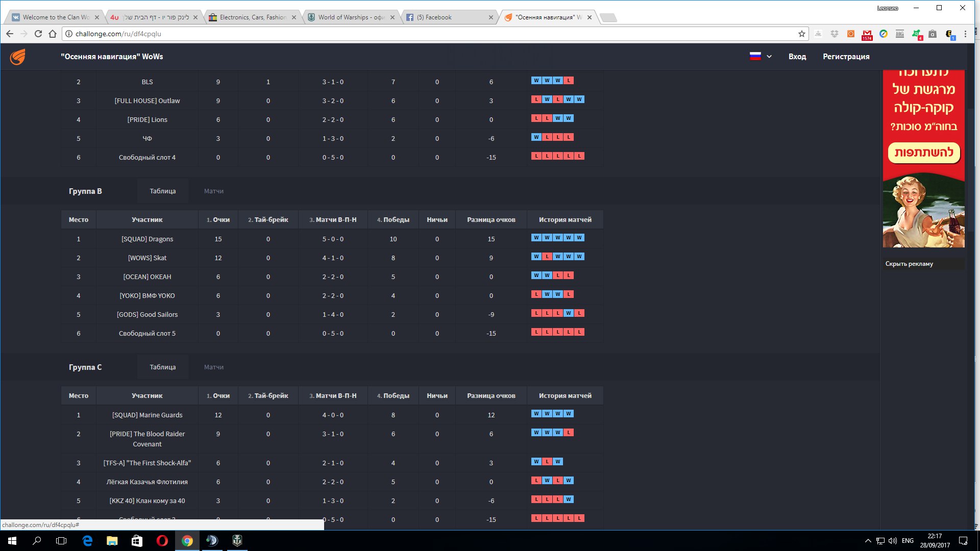This screenshot has height=551, width=980.
Task: Open the Russian flag language dropdown
Action: 760,57
